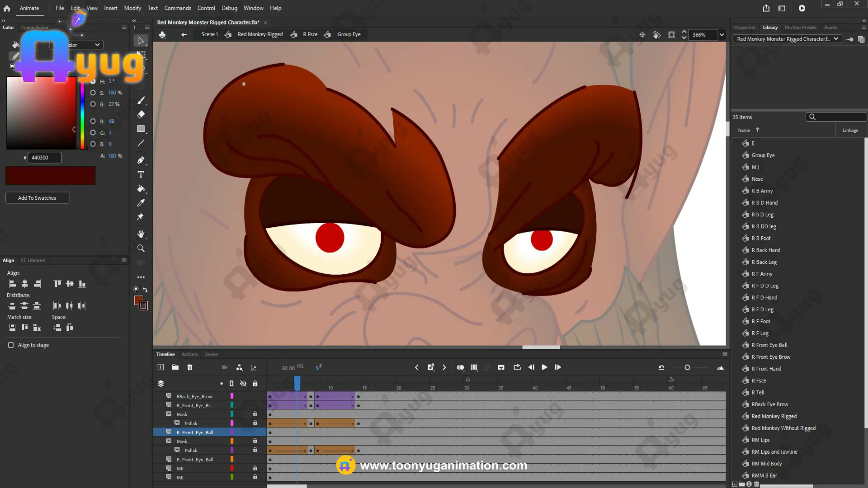Click the new layer icon
Screen dimensions: 868x488
point(160,367)
